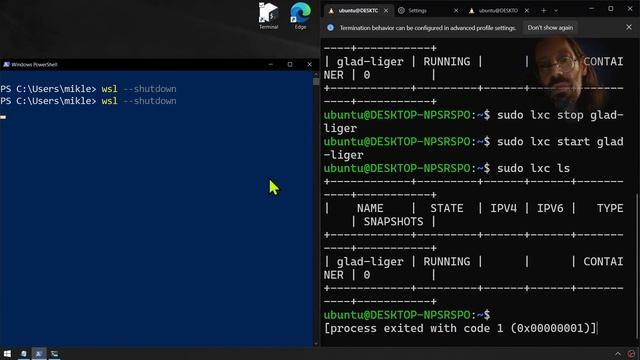The width and height of the screenshot is (640, 360).
Task: Open the new-tab profile dropdown arrow
Action: coord(556,11)
